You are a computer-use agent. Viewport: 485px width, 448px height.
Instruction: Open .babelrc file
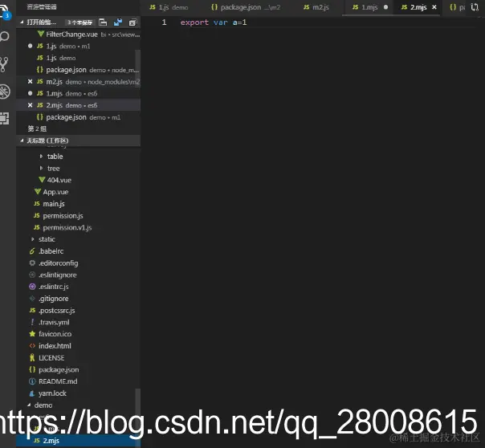coord(78,251)
